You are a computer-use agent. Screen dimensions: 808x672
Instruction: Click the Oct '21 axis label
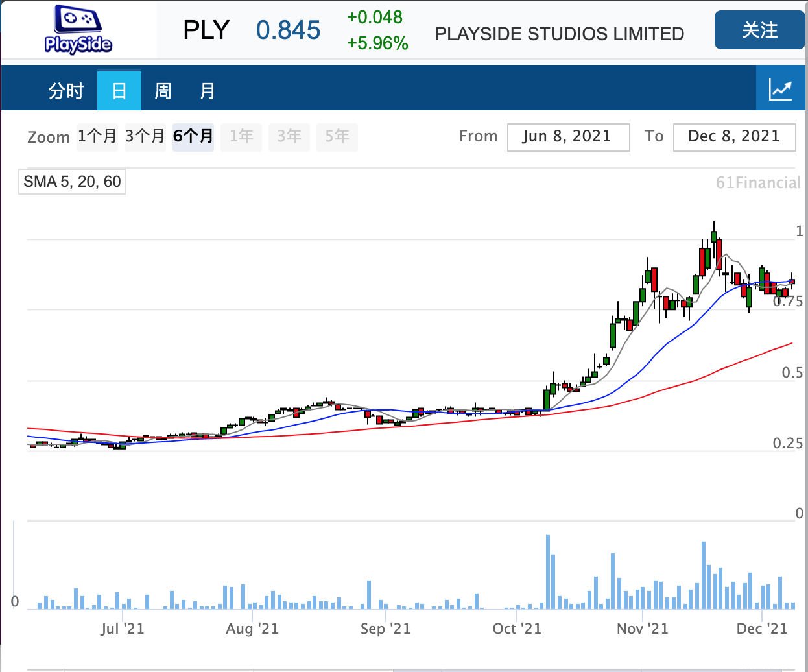(x=517, y=629)
